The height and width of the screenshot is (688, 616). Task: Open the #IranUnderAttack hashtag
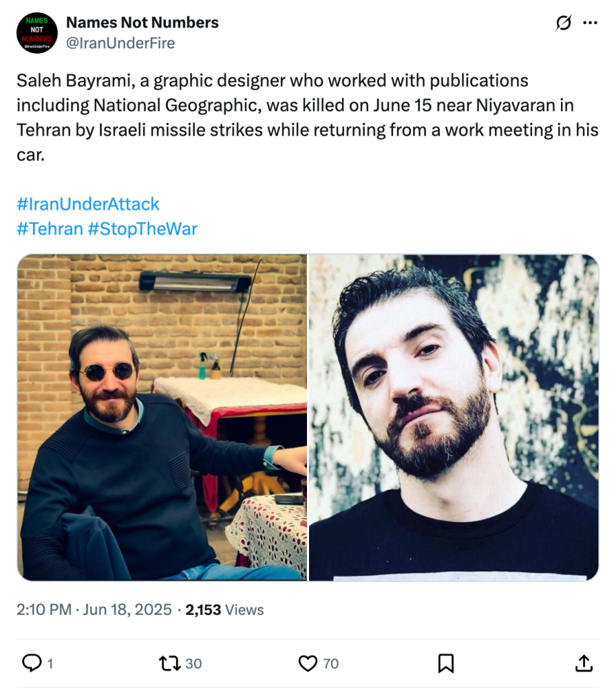point(88,204)
